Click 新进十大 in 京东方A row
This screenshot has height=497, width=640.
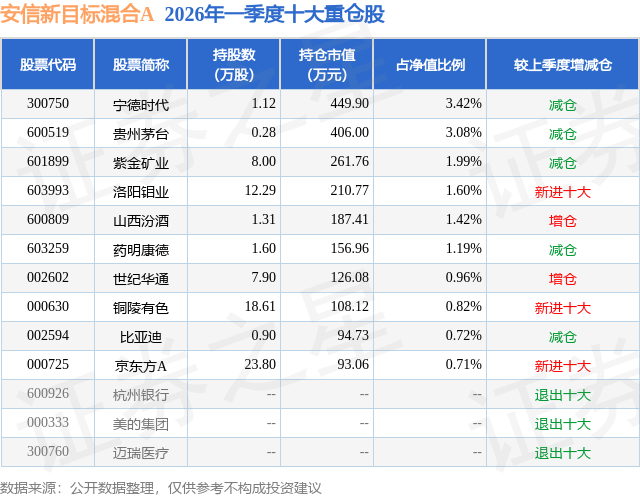point(563,366)
